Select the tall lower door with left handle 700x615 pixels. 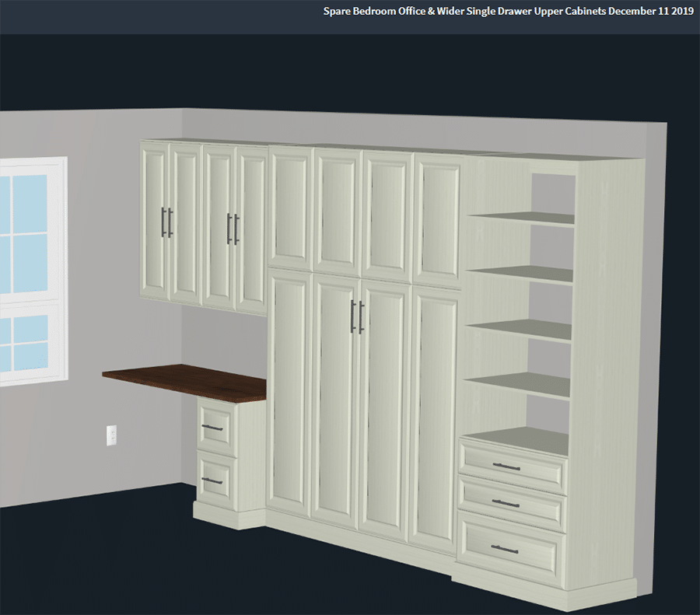click(x=336, y=400)
